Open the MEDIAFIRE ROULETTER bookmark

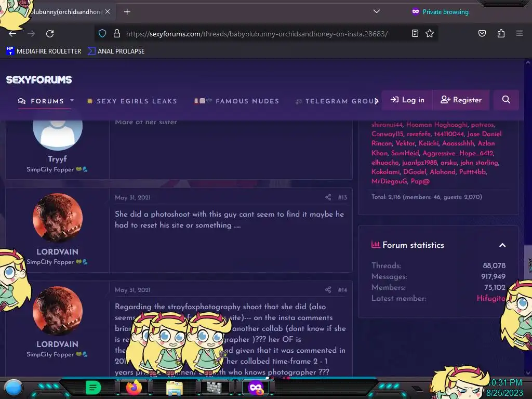pyautogui.click(x=44, y=51)
